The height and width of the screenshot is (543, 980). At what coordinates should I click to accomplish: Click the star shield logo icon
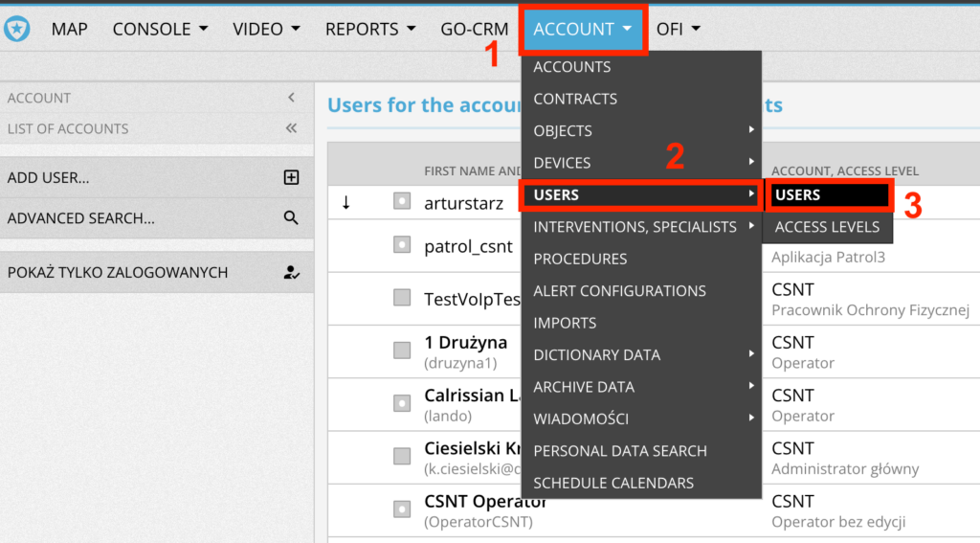coord(16,29)
